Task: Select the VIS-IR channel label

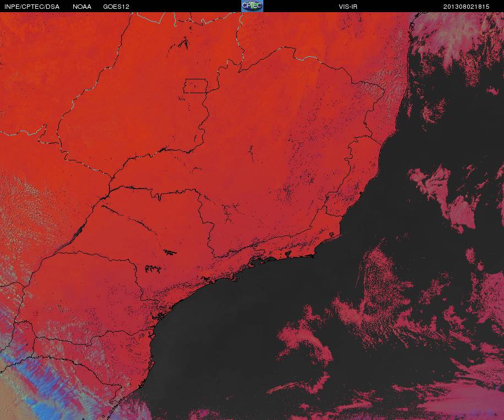Action: (x=348, y=7)
